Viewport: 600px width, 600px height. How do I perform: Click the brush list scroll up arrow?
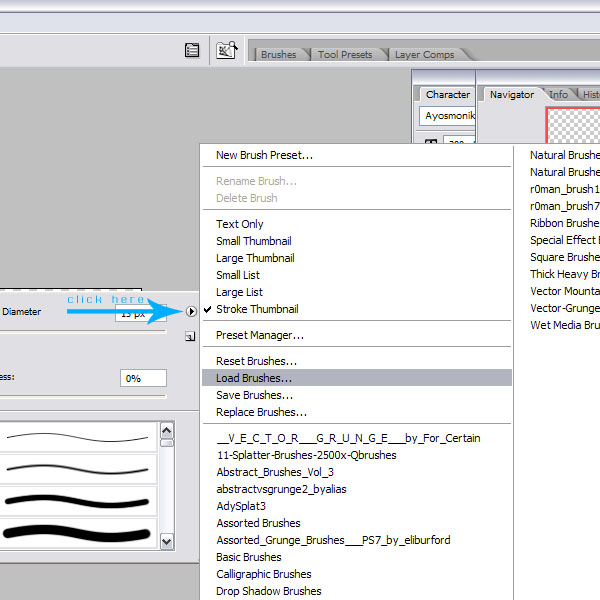167,430
